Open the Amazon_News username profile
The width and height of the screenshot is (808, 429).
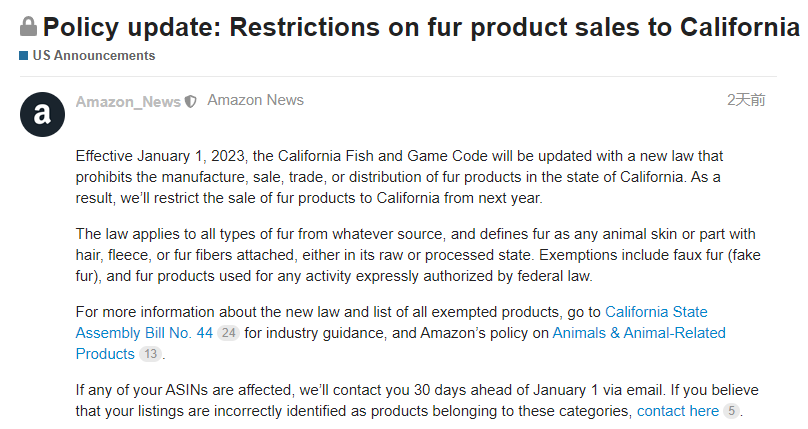click(x=128, y=102)
